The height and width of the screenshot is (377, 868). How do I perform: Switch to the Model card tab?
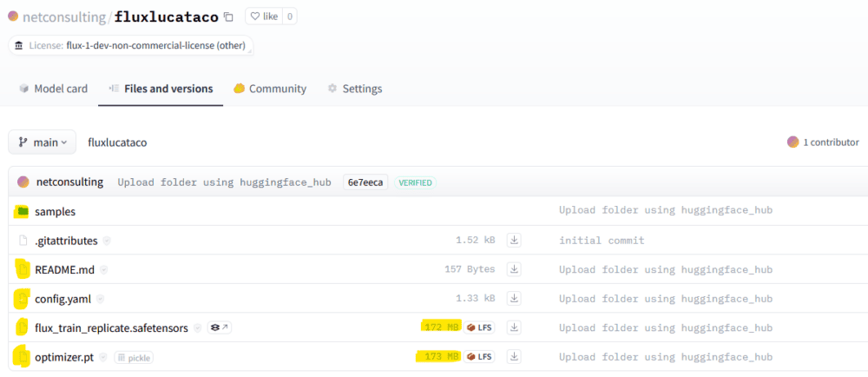[x=53, y=89]
